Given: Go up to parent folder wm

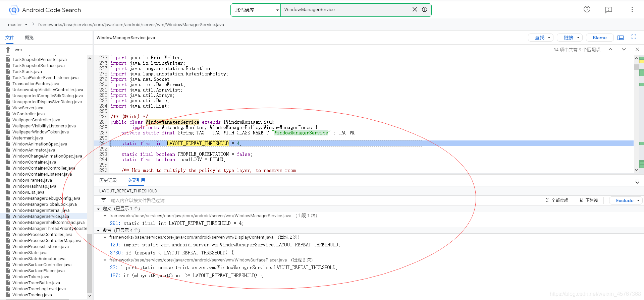Looking at the screenshot, I should click(x=8, y=50).
